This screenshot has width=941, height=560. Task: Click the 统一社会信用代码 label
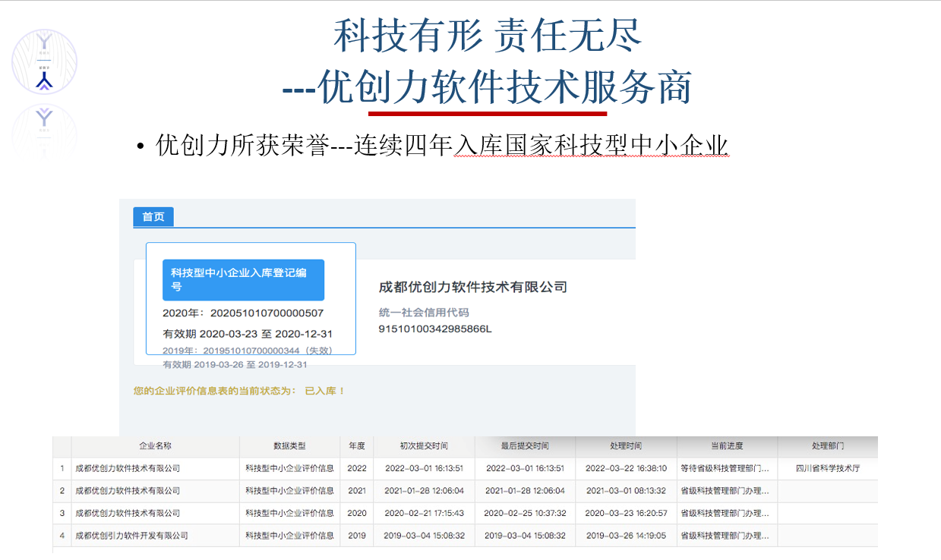tap(424, 313)
